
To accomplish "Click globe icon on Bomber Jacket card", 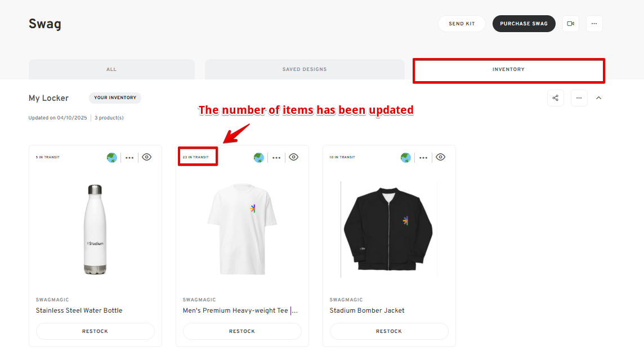I will pos(406,157).
